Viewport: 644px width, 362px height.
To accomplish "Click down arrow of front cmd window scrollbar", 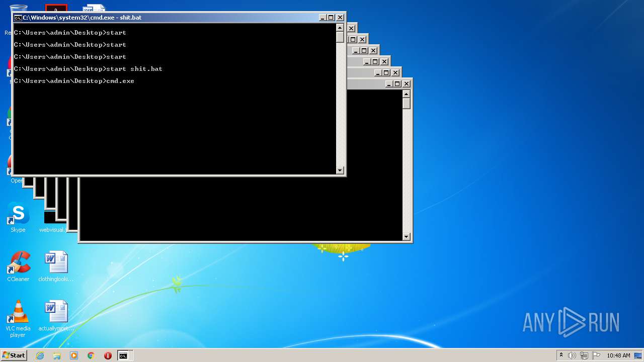I will (340, 170).
